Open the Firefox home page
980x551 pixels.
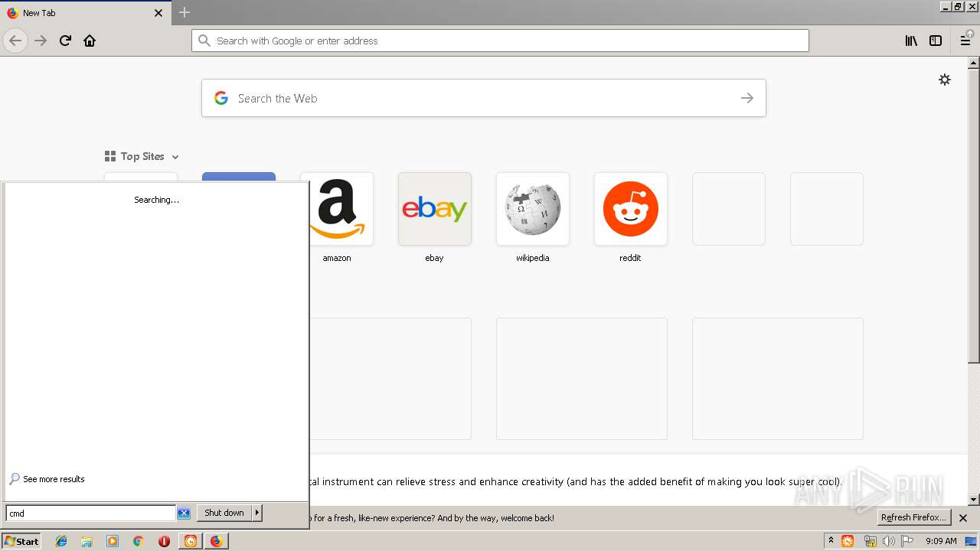click(90, 41)
